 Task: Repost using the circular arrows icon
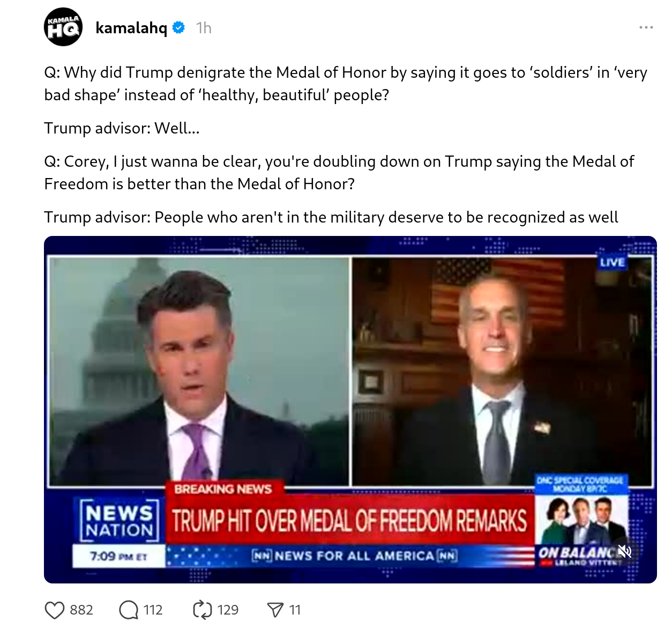click(x=203, y=610)
